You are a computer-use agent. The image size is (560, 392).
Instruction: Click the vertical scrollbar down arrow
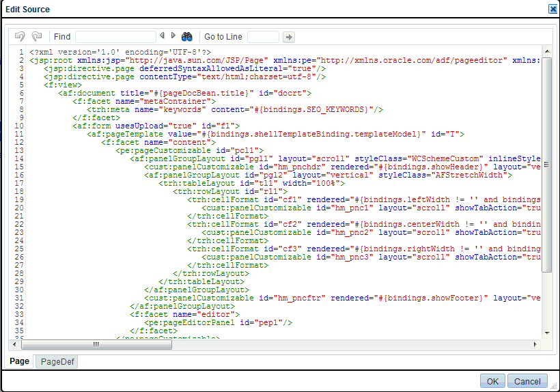click(x=547, y=333)
